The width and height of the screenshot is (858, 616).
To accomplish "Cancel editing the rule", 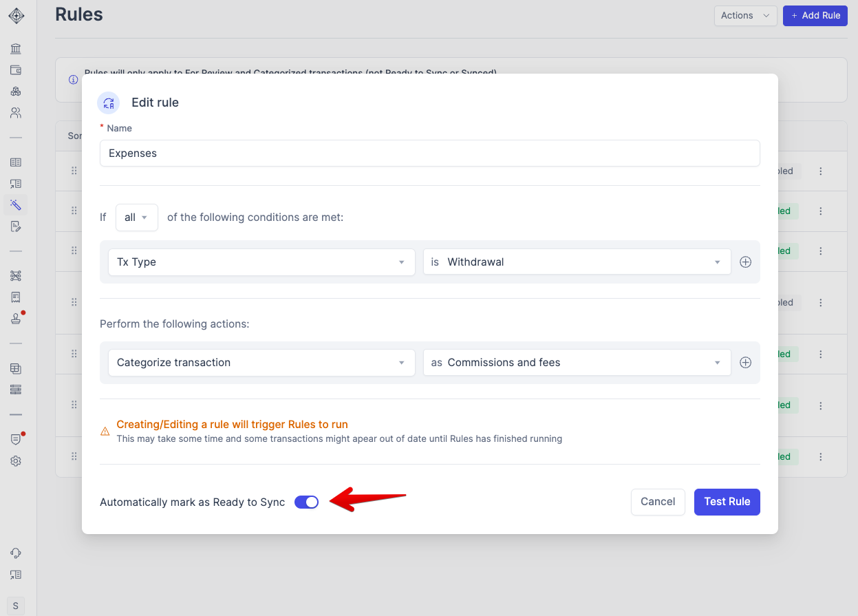I will pos(657,502).
